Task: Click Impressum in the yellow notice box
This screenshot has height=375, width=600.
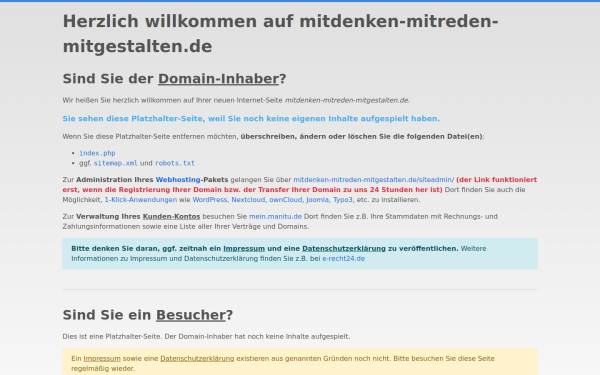Action: pyautogui.click(x=102, y=359)
